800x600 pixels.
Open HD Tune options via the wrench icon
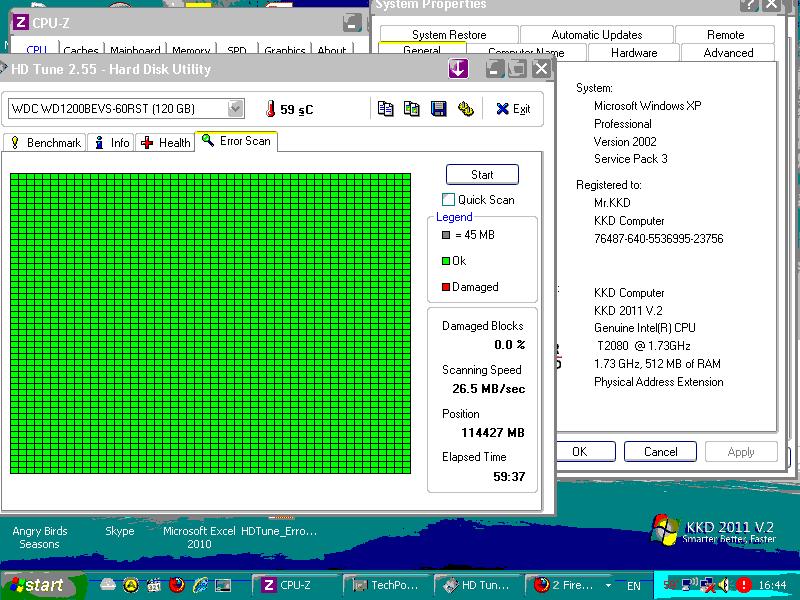(x=465, y=109)
